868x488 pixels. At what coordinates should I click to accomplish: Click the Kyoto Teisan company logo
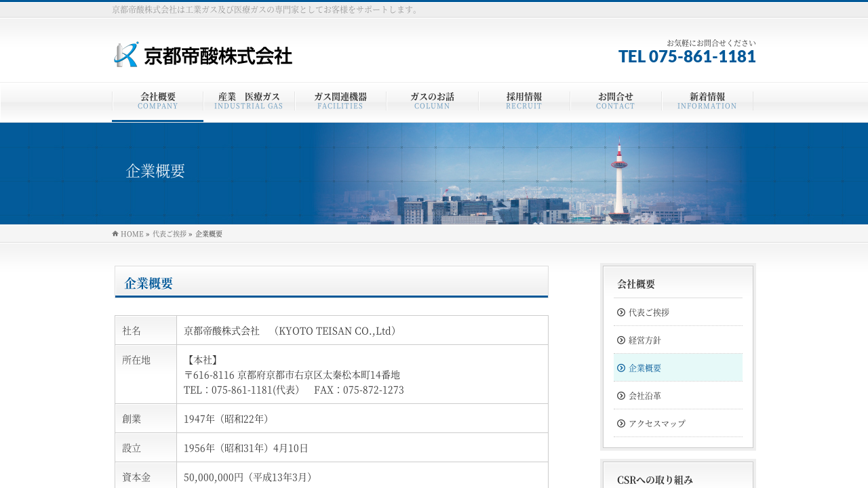coord(203,55)
